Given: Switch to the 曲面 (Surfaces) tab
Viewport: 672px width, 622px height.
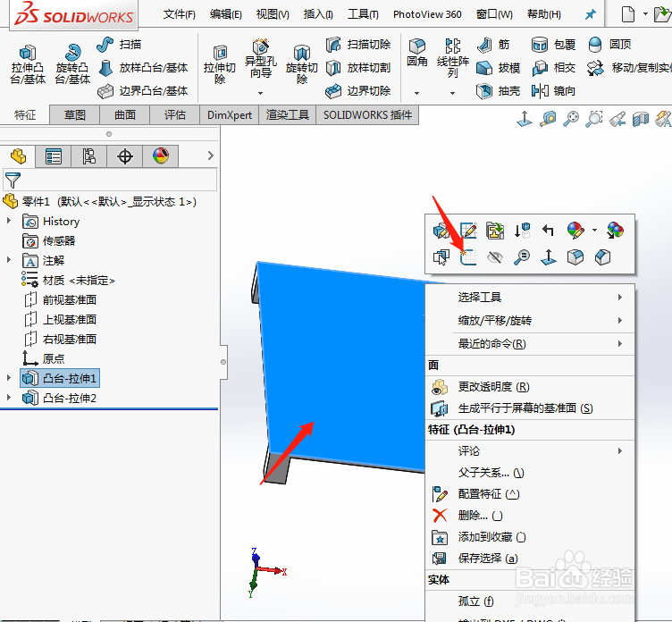Looking at the screenshot, I should pyautogui.click(x=125, y=115).
